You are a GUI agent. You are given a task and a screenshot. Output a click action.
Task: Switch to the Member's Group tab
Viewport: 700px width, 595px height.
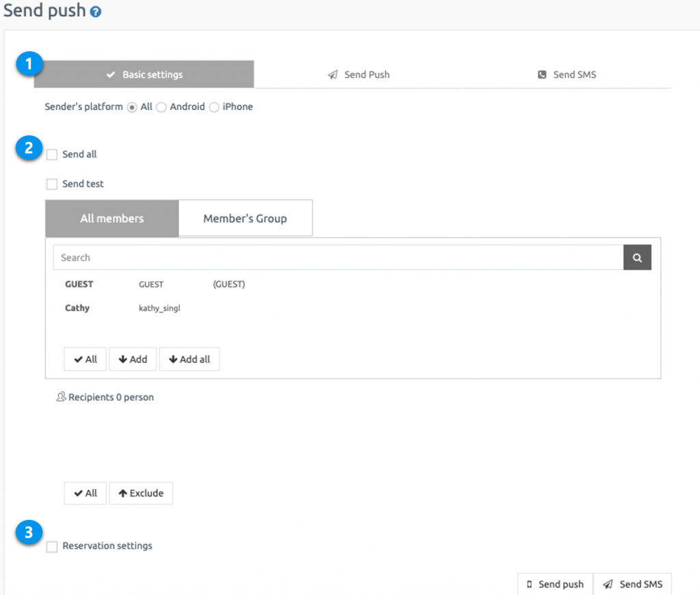(245, 218)
